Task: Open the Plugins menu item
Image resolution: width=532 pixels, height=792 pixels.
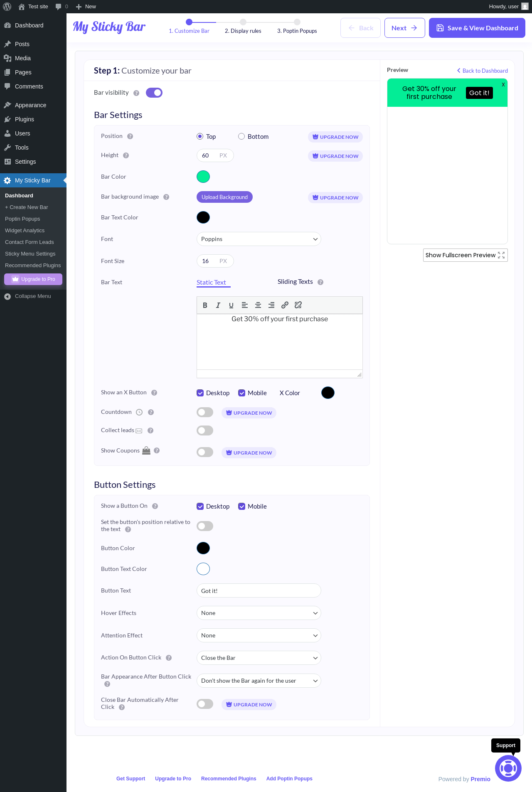Action: [x=33, y=119]
